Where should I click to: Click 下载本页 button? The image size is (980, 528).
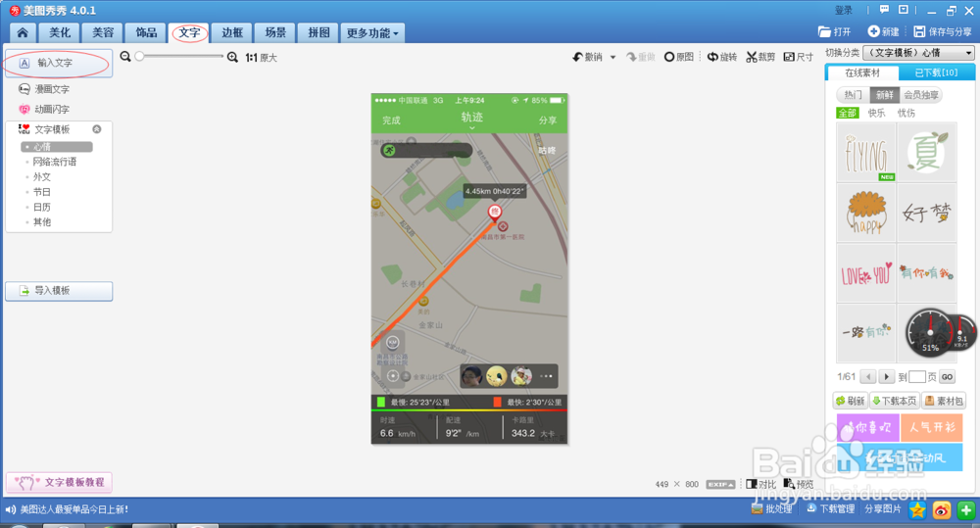coord(895,402)
